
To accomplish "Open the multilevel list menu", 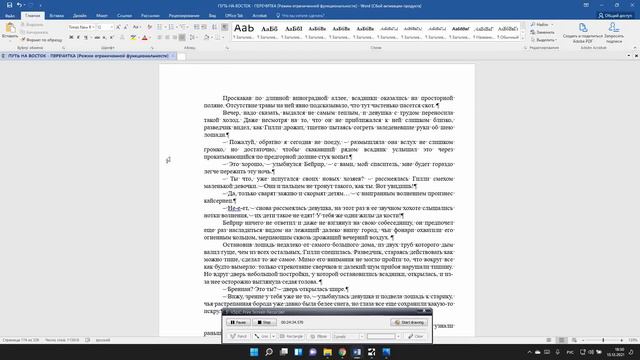I will pyautogui.click(x=183, y=27).
